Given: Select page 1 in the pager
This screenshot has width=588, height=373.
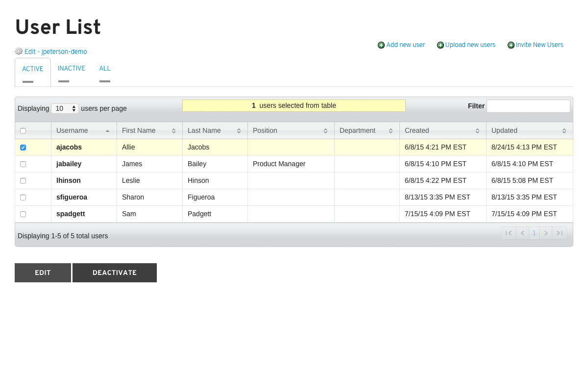Looking at the screenshot, I should 534,233.
